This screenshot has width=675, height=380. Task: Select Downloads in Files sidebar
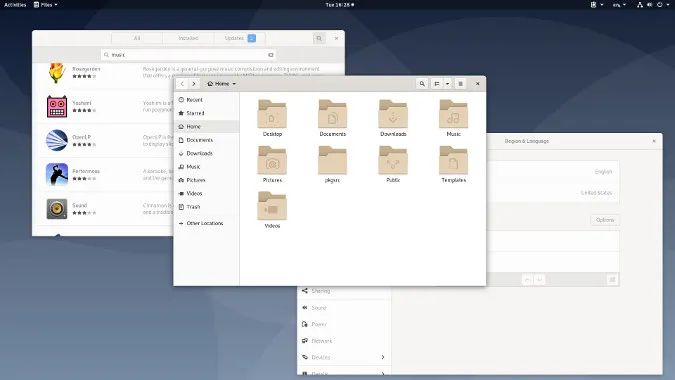(x=207, y=153)
